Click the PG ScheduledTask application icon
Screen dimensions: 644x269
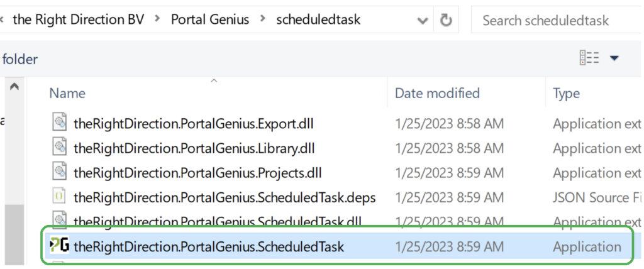point(60,246)
